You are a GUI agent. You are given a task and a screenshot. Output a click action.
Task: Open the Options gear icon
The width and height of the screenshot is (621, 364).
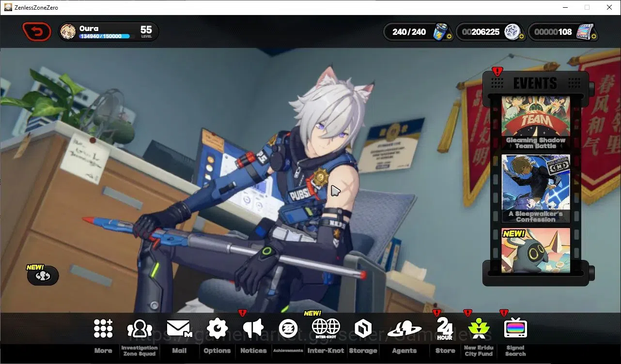click(217, 329)
